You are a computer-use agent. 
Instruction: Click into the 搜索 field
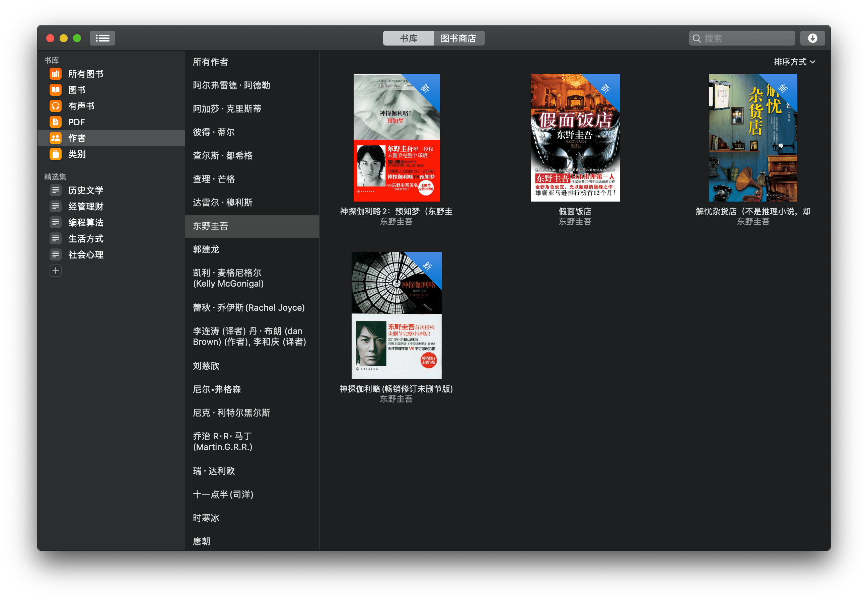click(x=741, y=39)
